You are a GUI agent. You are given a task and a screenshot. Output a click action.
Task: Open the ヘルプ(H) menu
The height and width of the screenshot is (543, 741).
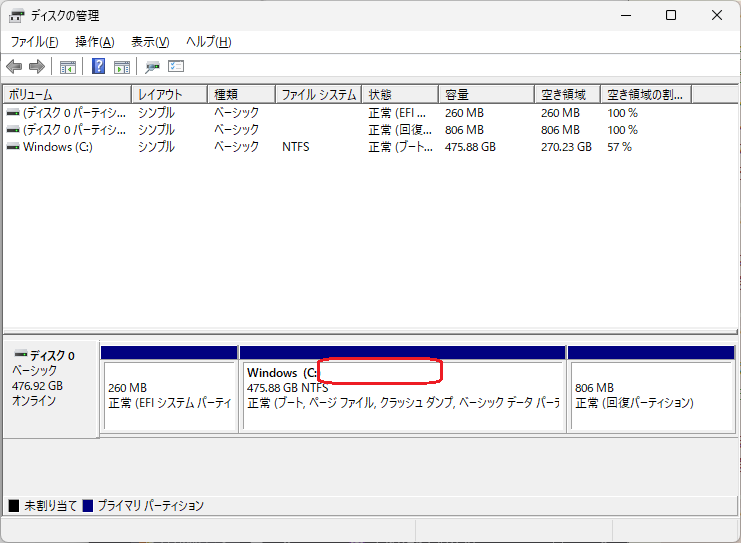209,42
